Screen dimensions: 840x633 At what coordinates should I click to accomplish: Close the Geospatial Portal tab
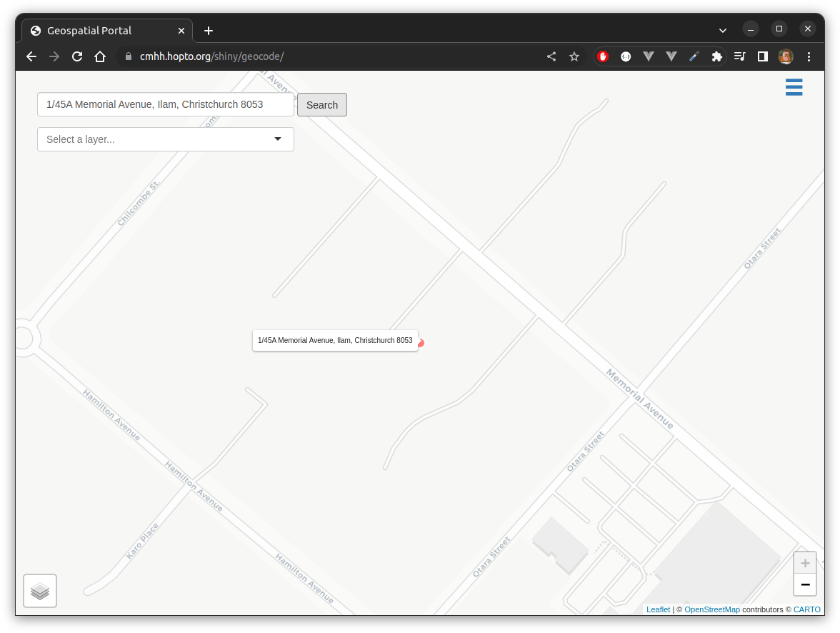coord(181,31)
